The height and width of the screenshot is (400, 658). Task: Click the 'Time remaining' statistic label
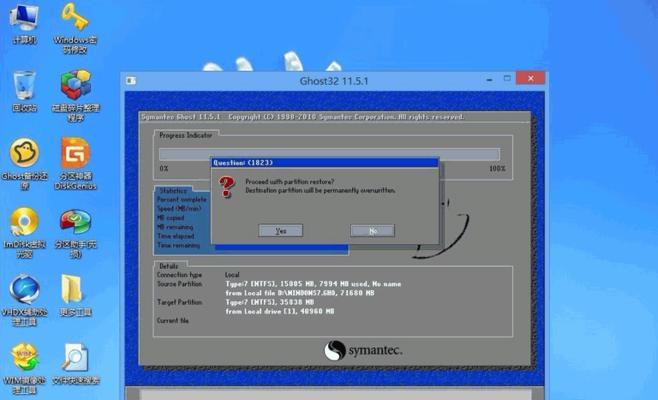pos(178,245)
